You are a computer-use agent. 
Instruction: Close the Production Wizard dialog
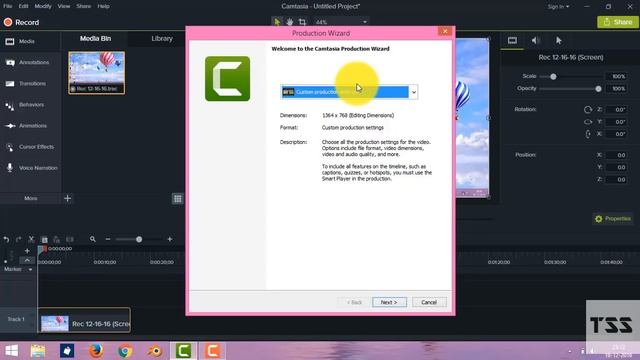[445, 31]
